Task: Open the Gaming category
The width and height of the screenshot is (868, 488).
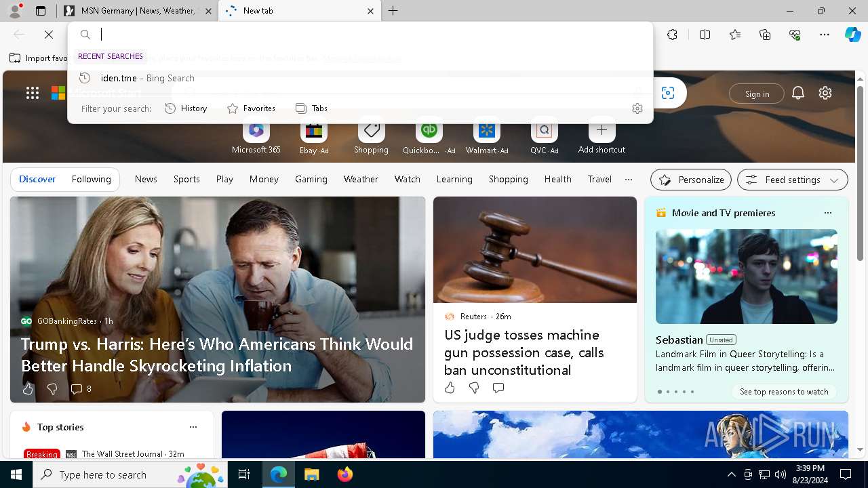Action: point(311,180)
